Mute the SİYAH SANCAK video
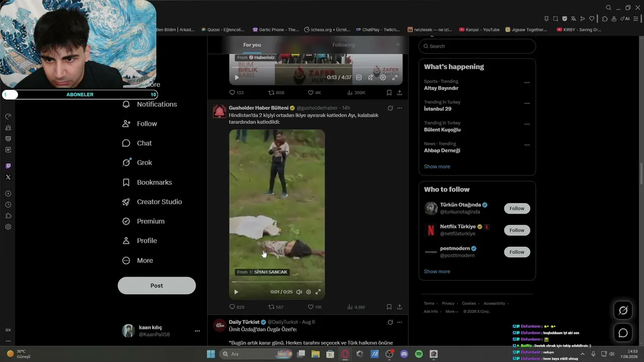The width and height of the screenshot is (644, 362). (299, 292)
